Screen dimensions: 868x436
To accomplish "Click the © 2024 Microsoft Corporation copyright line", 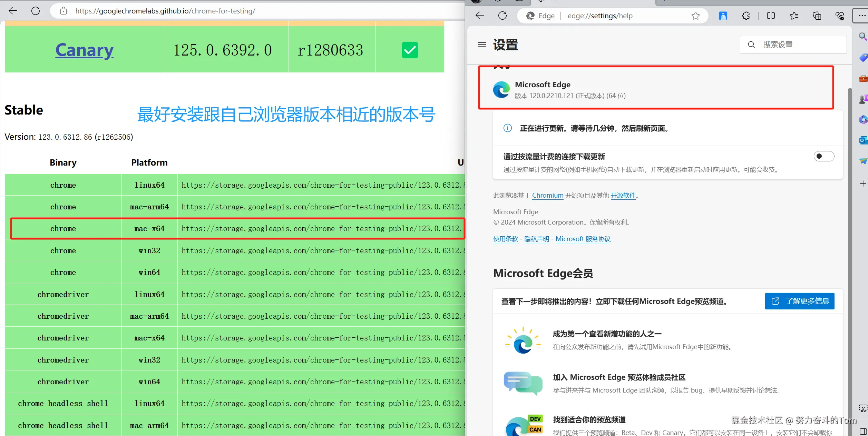I will click(563, 222).
